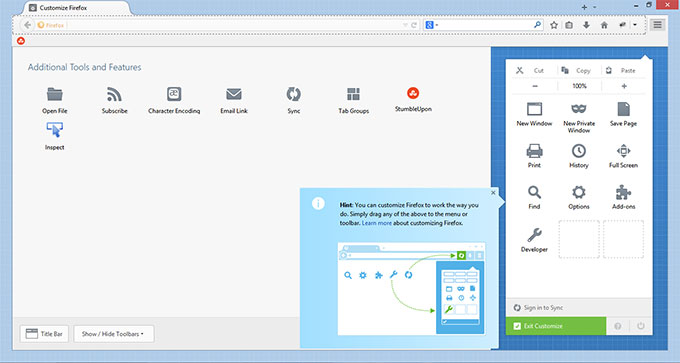Click the reload button in address bar
The image size is (680, 363).
pyautogui.click(x=414, y=25)
